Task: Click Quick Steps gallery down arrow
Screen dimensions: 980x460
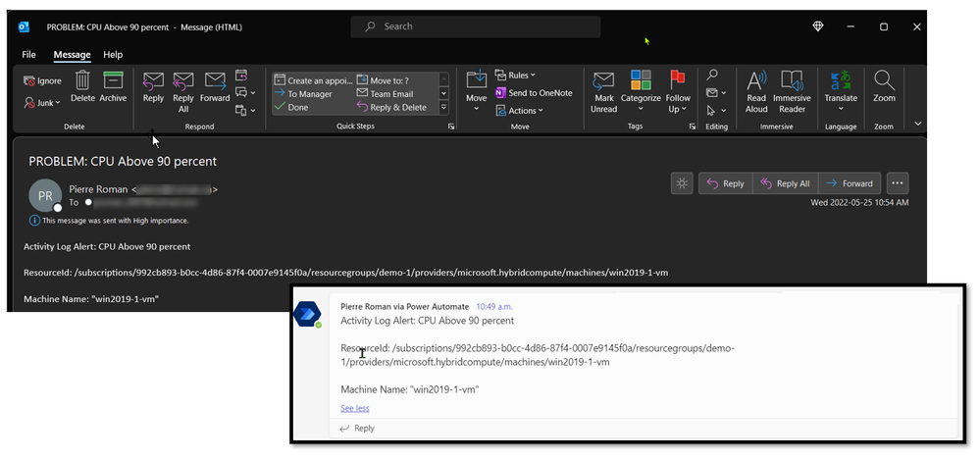Action: click(x=443, y=93)
